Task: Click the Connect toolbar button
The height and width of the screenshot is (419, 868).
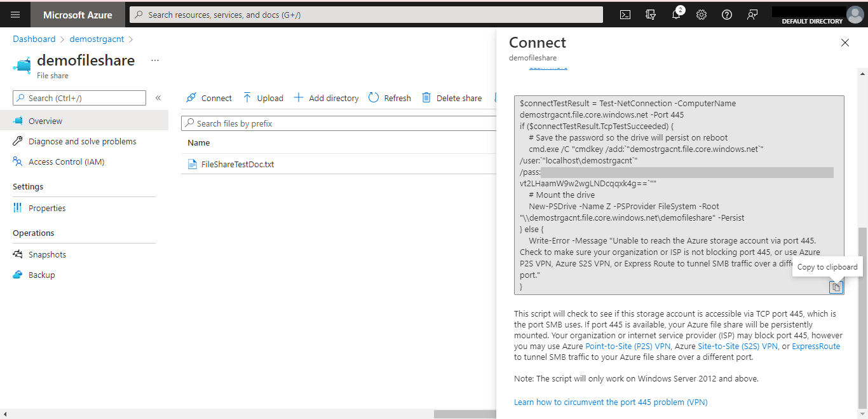Action: (x=208, y=98)
